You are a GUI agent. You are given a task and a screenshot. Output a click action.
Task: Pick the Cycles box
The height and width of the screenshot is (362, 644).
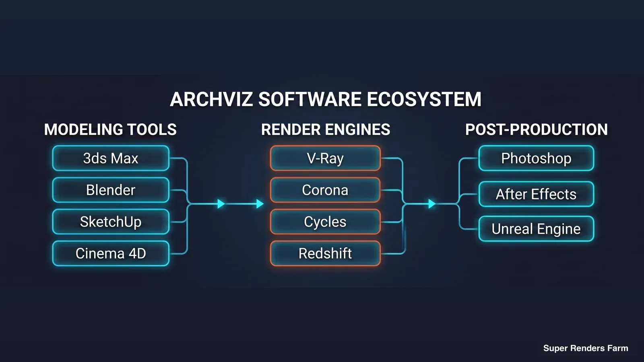point(325,222)
